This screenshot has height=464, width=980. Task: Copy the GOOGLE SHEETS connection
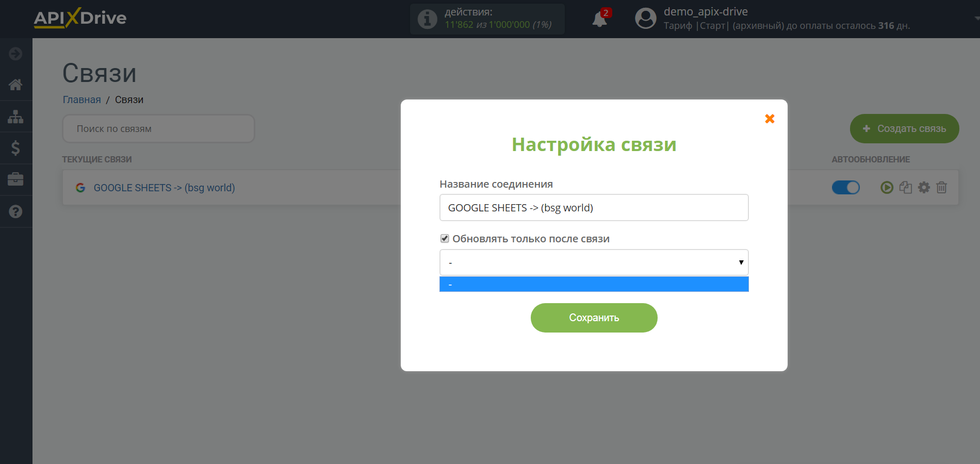pos(906,187)
